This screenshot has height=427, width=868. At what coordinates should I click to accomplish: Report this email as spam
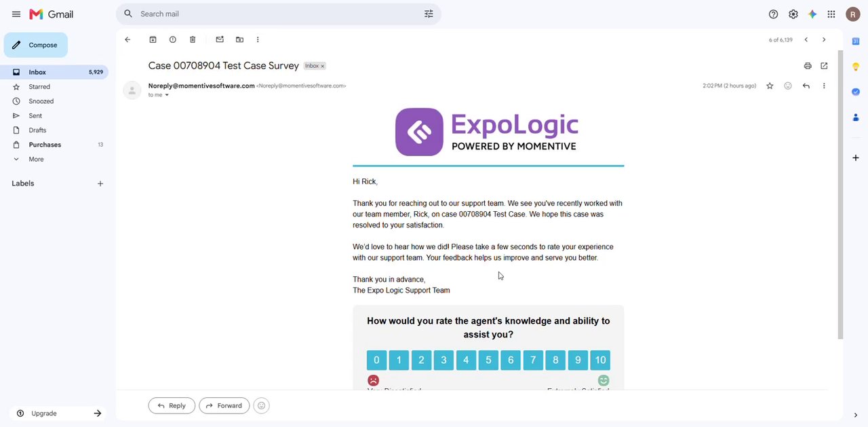tap(172, 39)
